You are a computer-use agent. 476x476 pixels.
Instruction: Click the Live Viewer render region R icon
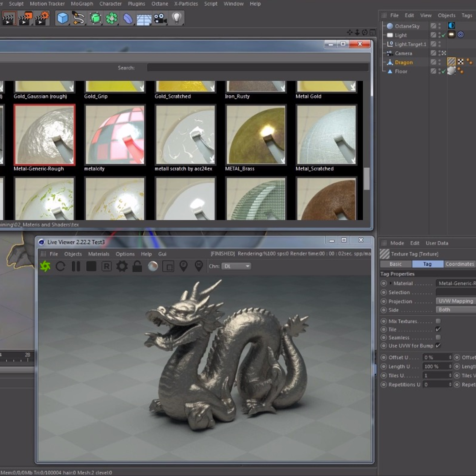pyautogui.click(x=107, y=266)
